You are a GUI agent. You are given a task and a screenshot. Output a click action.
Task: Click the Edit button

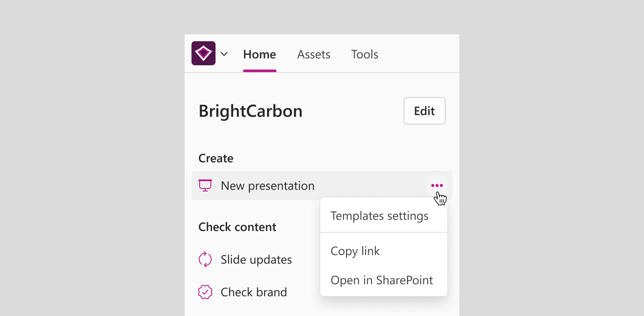(x=425, y=111)
